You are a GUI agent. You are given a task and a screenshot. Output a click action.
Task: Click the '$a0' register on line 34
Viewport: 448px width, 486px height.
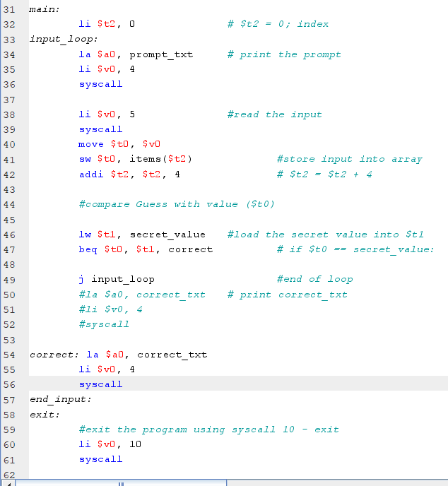106,54
